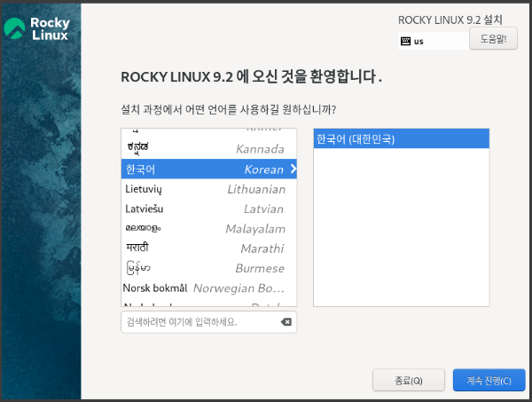The width and height of the screenshot is (532, 402).
Task: Choose Latviešu Latvian language
Action: (x=208, y=209)
